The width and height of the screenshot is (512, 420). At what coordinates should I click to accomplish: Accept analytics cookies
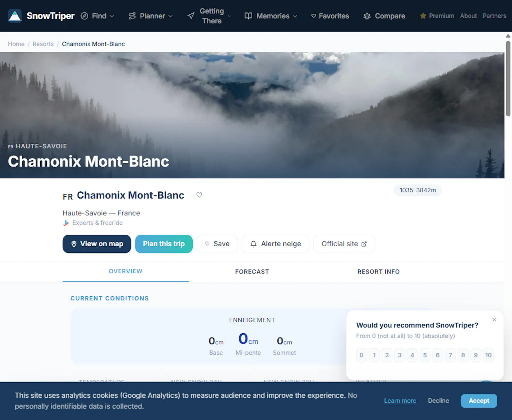(x=479, y=401)
